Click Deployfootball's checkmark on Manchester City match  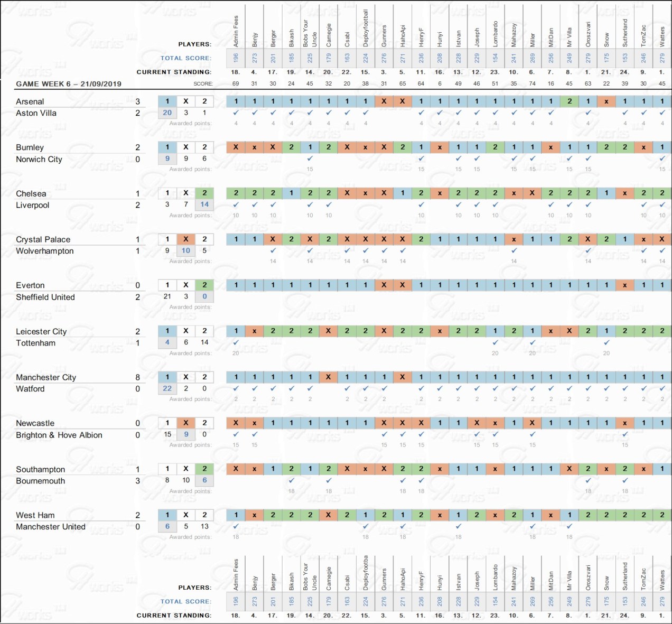(x=366, y=388)
